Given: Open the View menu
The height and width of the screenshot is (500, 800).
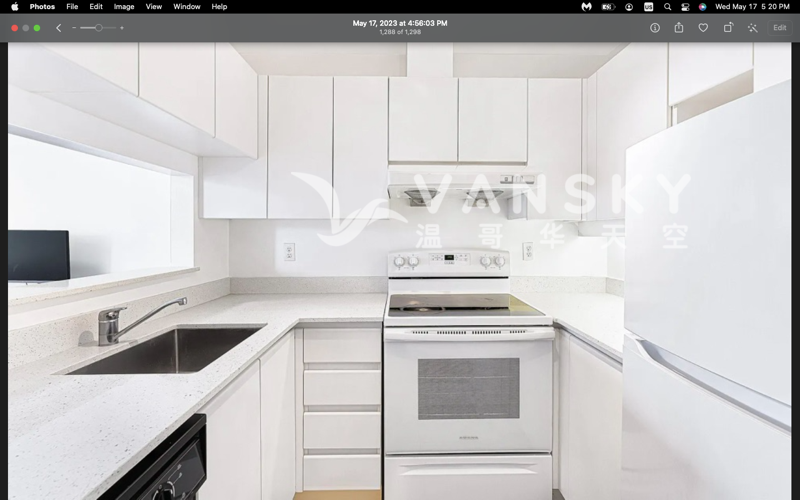Looking at the screenshot, I should tap(154, 6).
